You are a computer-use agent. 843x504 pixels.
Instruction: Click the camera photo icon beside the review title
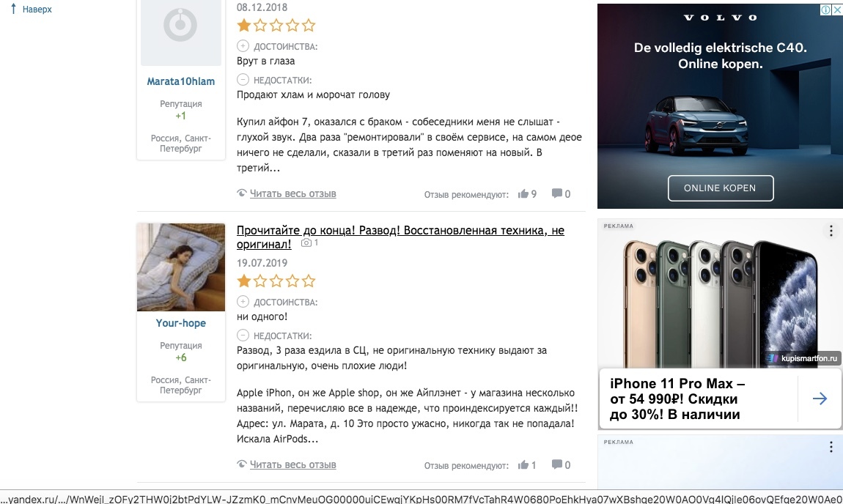coord(306,243)
